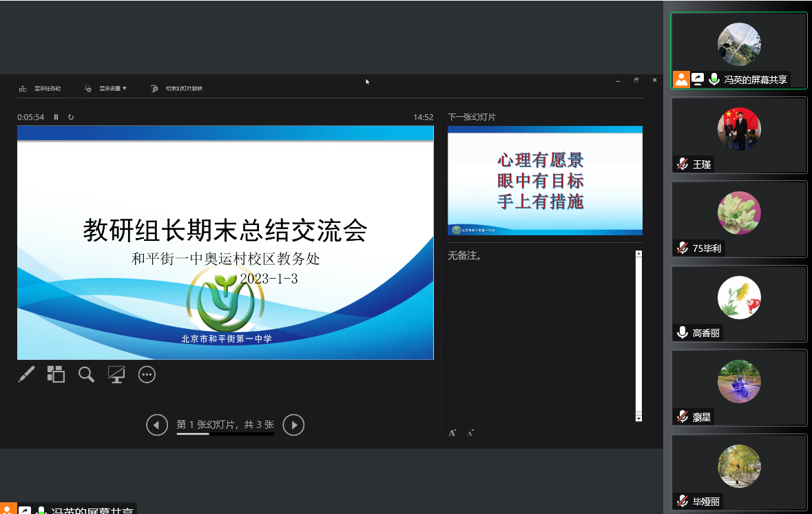Restart the presentation timer
812x514 pixels.
[x=71, y=117]
